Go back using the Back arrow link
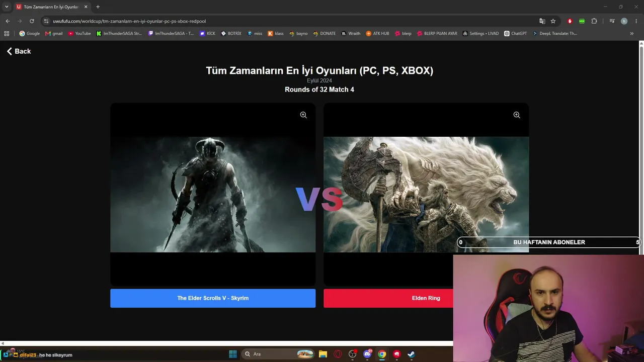Screen dimensions: 644x362 (x=19, y=51)
